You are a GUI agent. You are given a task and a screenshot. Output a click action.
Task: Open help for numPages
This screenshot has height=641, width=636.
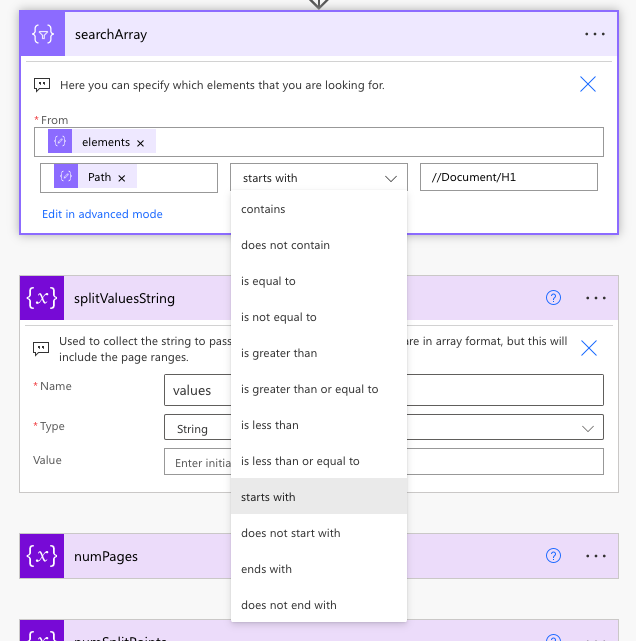pos(553,556)
